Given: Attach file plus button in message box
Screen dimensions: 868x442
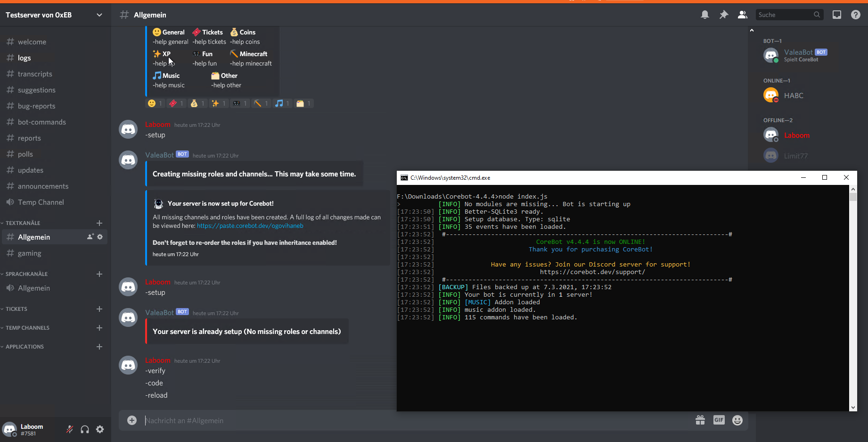Looking at the screenshot, I should [132, 420].
